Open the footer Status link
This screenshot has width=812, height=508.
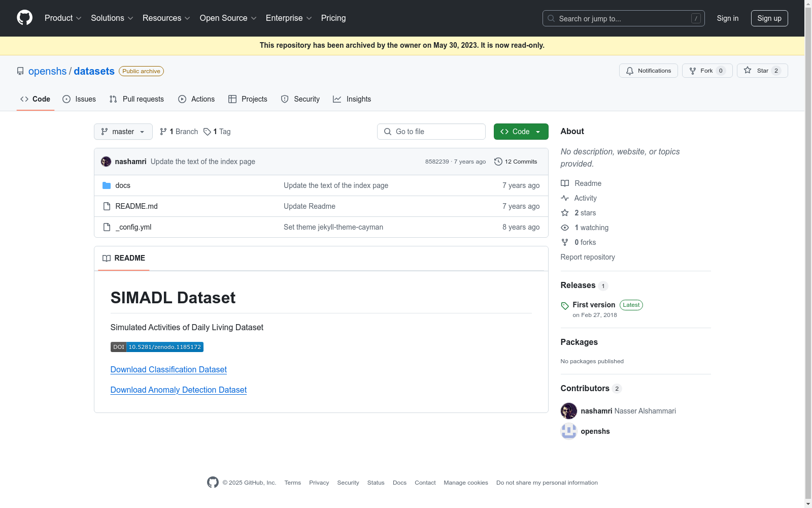pos(376,483)
